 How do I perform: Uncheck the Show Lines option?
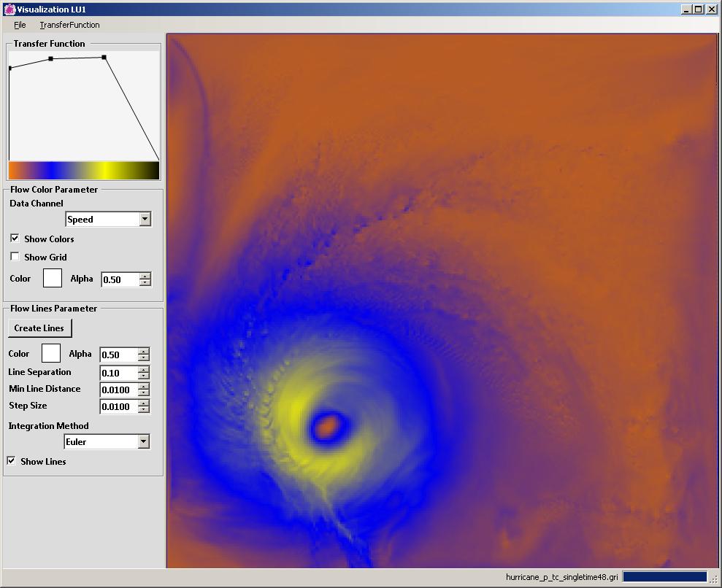pyautogui.click(x=12, y=461)
